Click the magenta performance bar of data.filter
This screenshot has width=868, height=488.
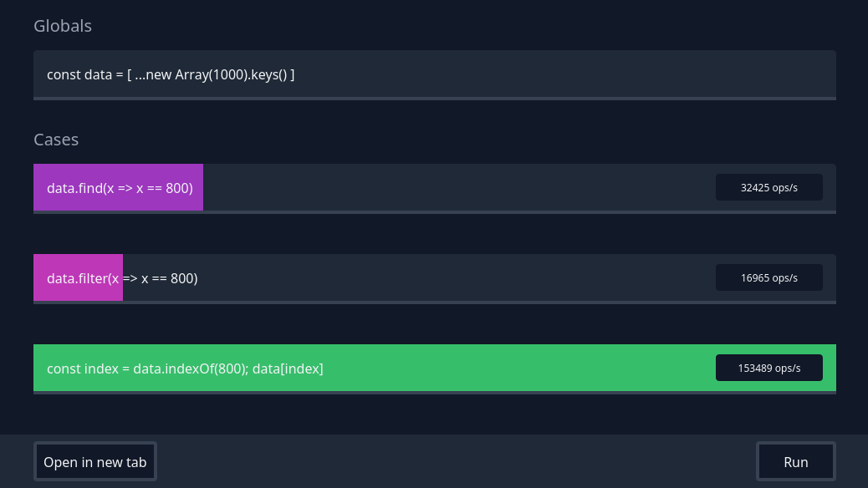78,292
